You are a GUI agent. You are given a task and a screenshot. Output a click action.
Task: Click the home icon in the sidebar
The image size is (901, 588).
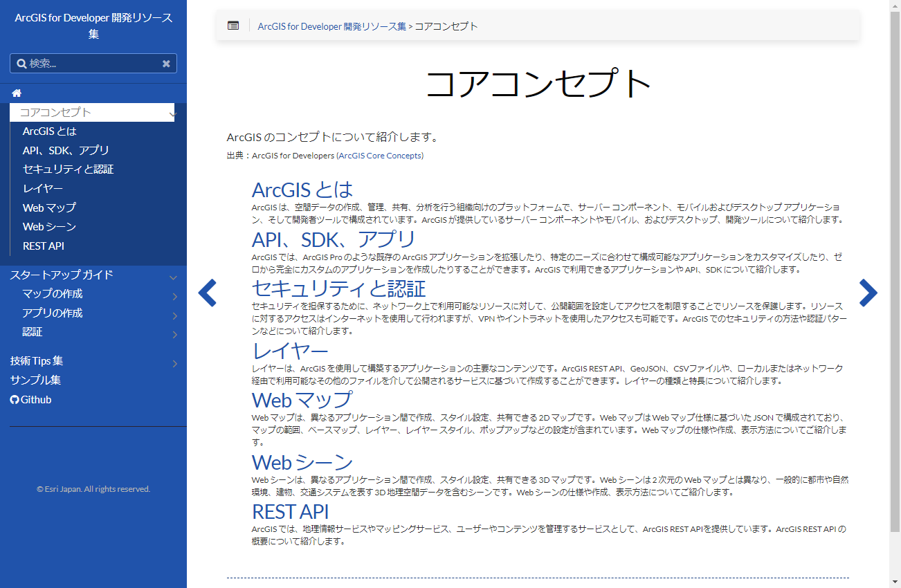(17, 93)
